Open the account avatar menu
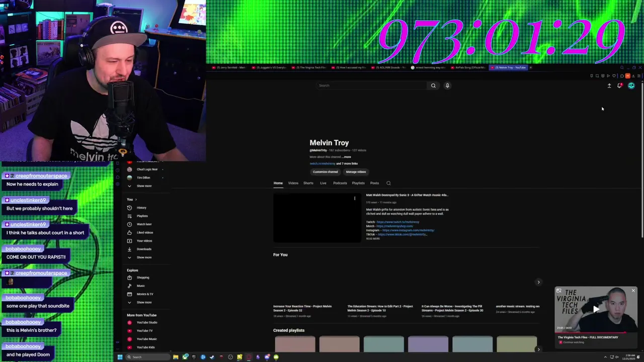This screenshot has width=644, height=362. pos(631,85)
